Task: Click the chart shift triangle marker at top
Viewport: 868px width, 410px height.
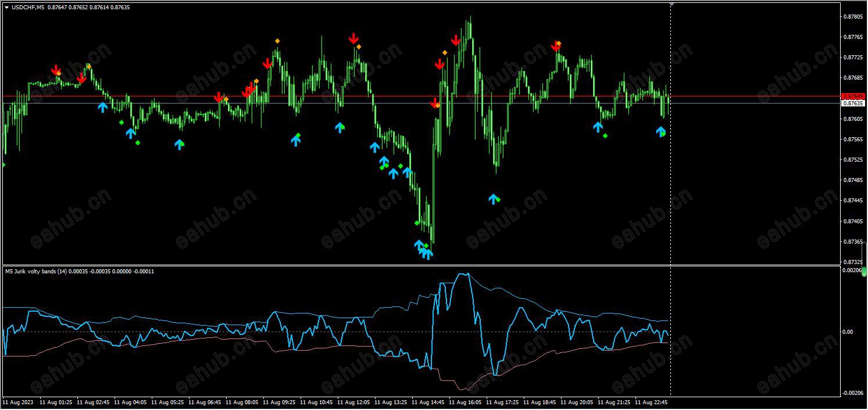Action: click(671, 4)
